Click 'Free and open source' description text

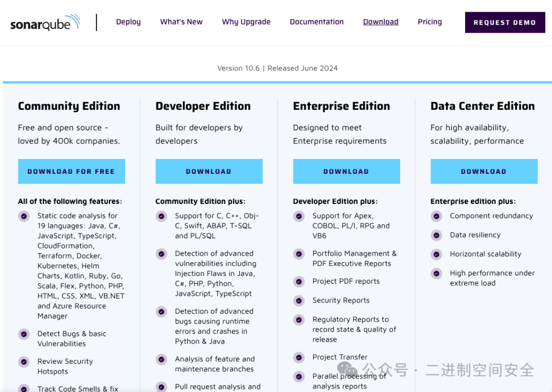69,134
